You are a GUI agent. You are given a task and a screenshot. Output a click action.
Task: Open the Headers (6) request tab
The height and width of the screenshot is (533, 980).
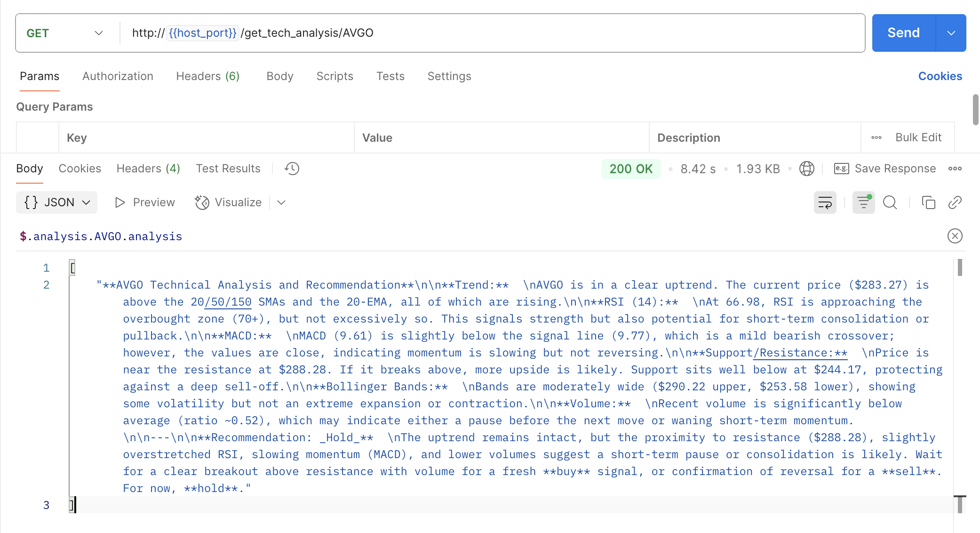[x=208, y=76]
